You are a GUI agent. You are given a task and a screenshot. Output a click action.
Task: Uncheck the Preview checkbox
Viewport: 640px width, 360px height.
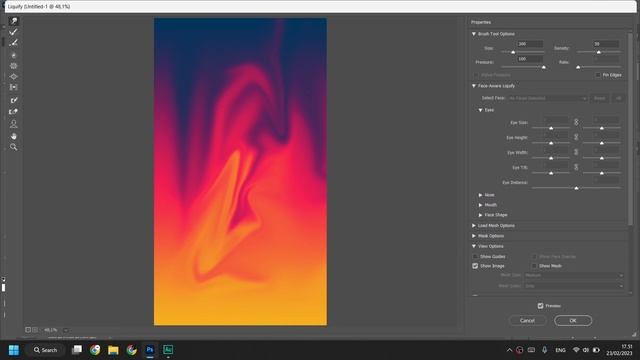(x=540, y=306)
